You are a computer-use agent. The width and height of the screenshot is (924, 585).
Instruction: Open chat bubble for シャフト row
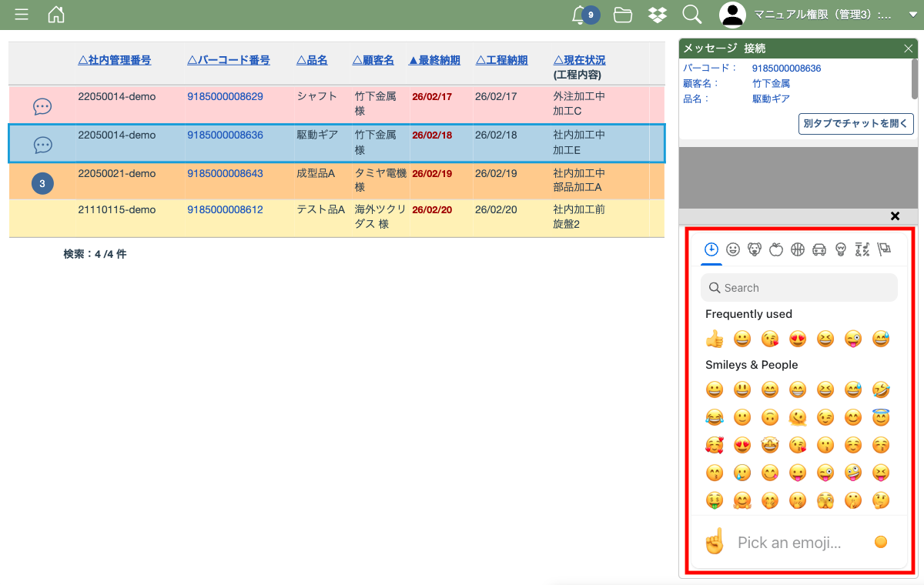[x=42, y=106]
